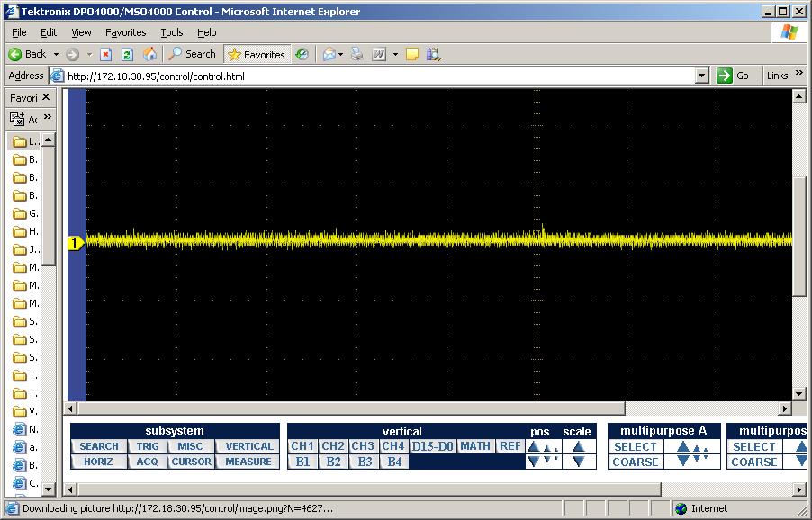Open the address bar URL dropdown
The width and height of the screenshot is (812, 520).
(703, 76)
